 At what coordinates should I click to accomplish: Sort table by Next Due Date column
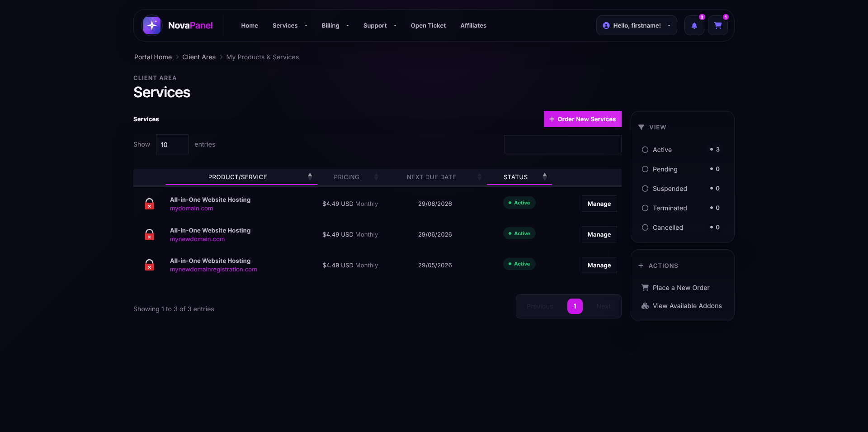point(435,177)
